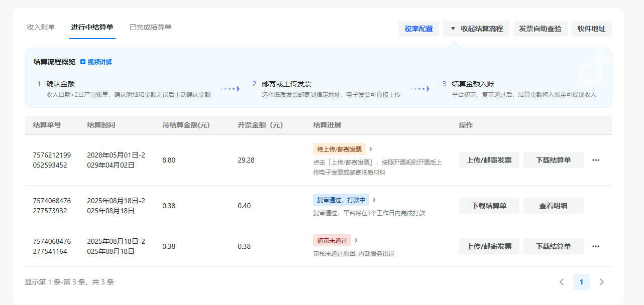The image size is (644, 305).
Task: Switch to the 已完成结算单 tab
Action: (150, 27)
